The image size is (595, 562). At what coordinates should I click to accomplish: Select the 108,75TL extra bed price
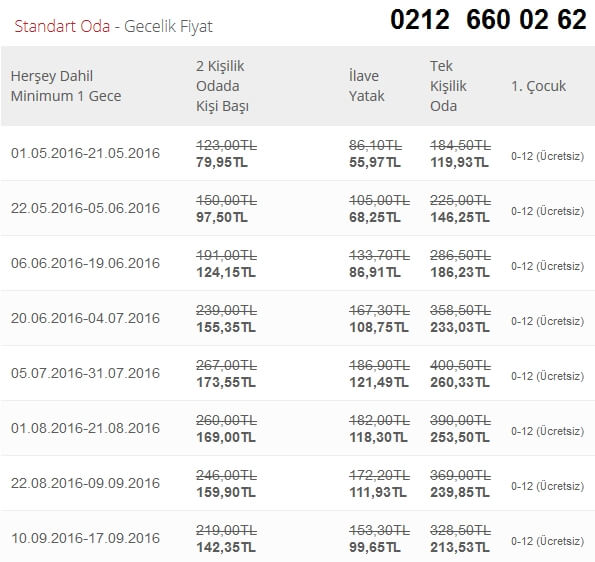(x=379, y=327)
